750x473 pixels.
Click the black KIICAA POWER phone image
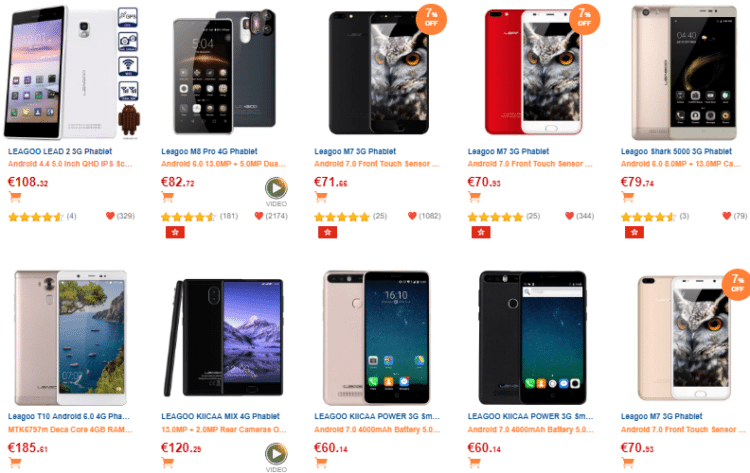[x=532, y=337]
